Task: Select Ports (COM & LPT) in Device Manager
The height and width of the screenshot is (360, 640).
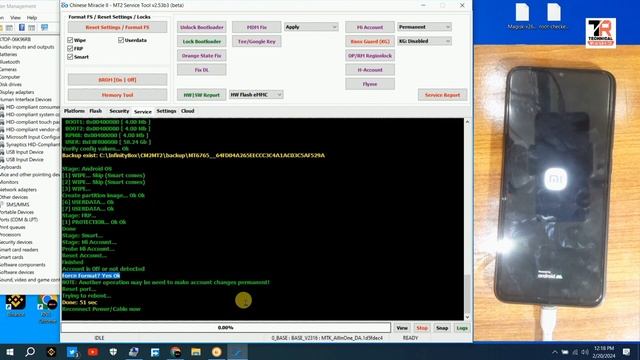Action: tap(19, 220)
